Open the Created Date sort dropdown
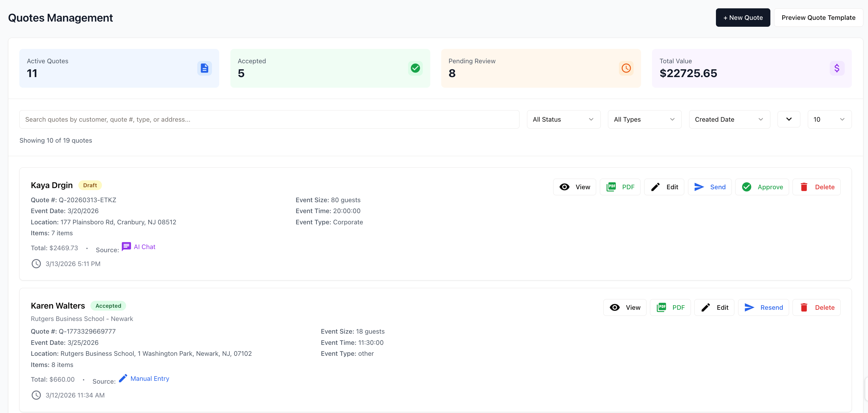Viewport: 868px width, 413px height. (x=729, y=119)
